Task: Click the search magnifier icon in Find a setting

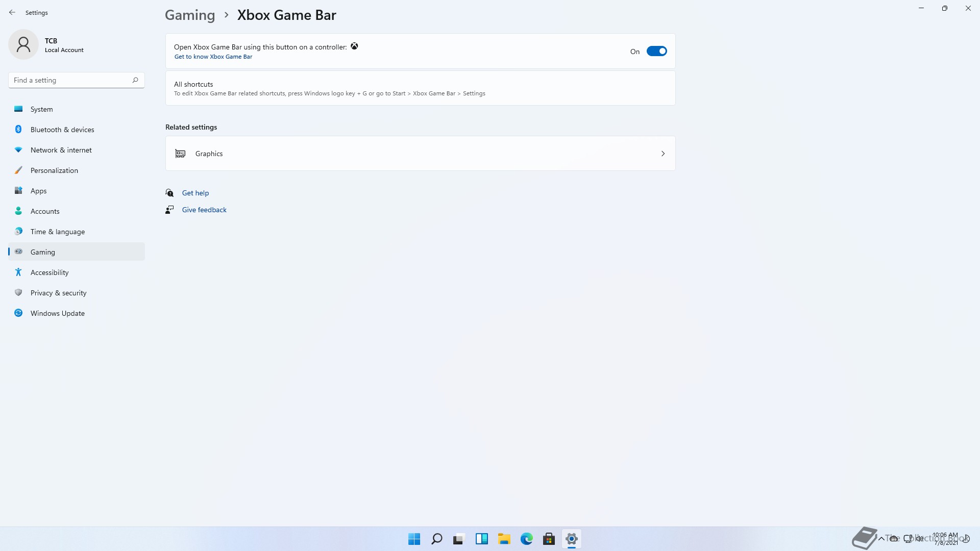Action: coord(135,80)
